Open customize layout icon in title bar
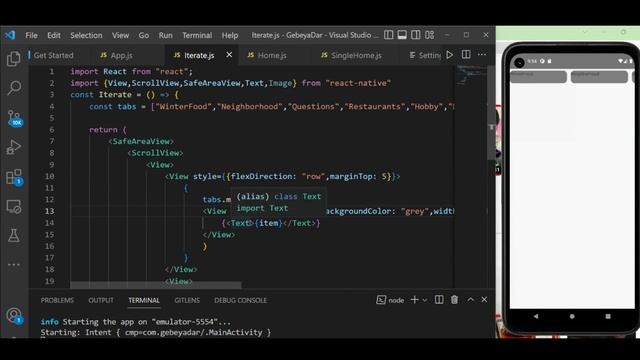640x360 pixels. [x=429, y=35]
